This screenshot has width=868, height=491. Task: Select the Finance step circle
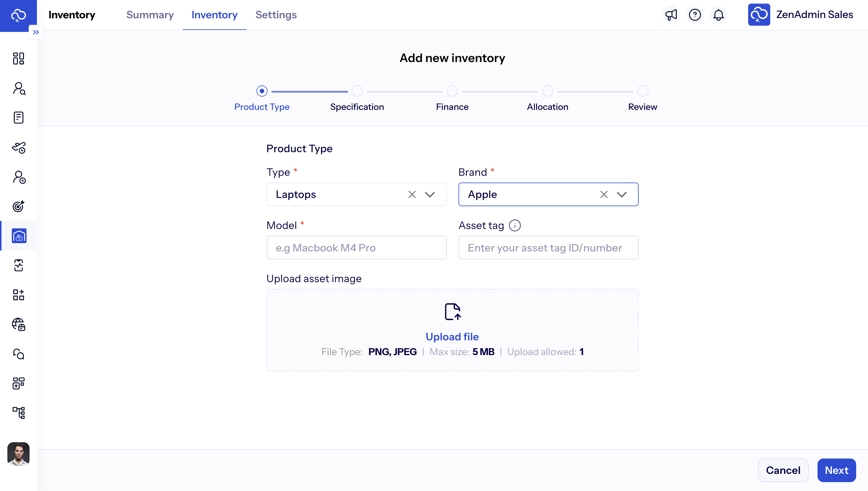pos(452,91)
